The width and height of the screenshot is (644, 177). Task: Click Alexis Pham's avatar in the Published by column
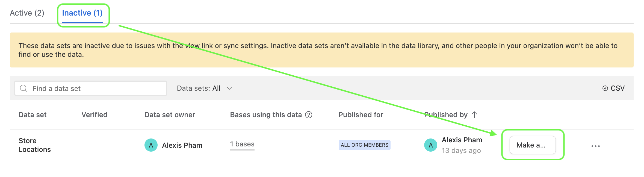431,145
